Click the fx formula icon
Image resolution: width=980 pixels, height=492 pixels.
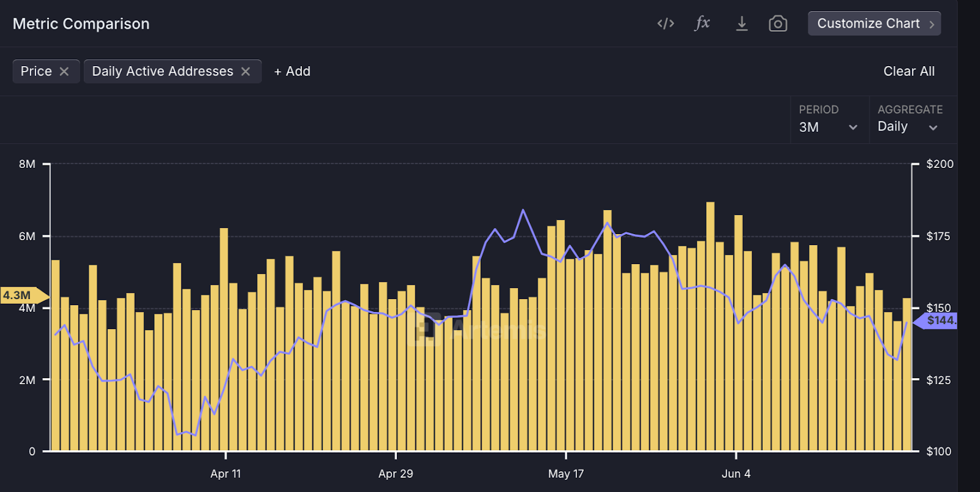[x=703, y=23]
